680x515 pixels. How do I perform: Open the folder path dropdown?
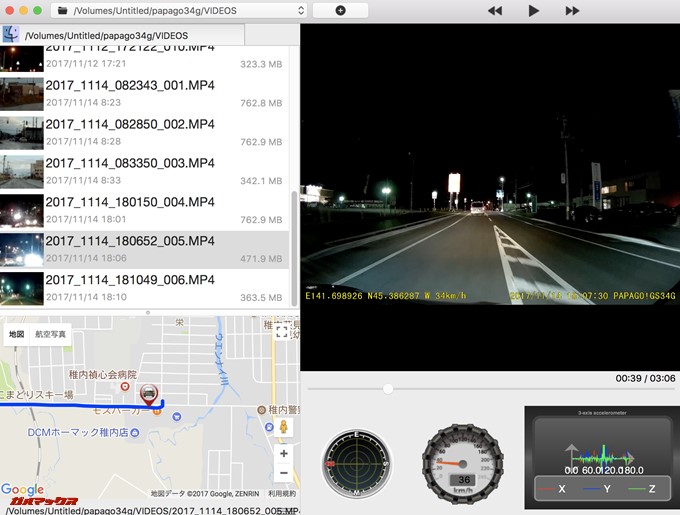(180, 10)
